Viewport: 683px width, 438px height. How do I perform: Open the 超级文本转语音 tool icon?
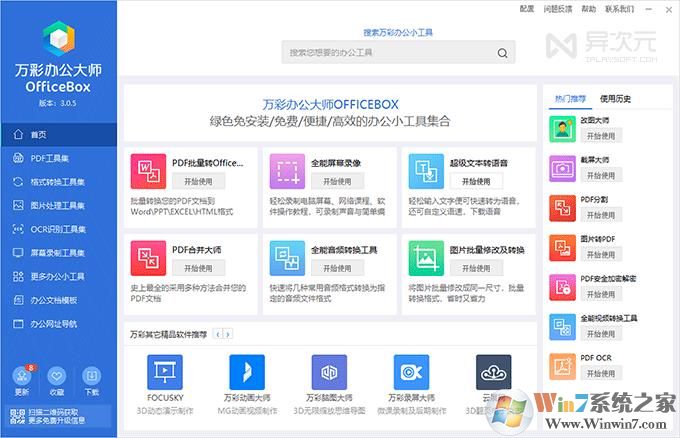(x=423, y=172)
